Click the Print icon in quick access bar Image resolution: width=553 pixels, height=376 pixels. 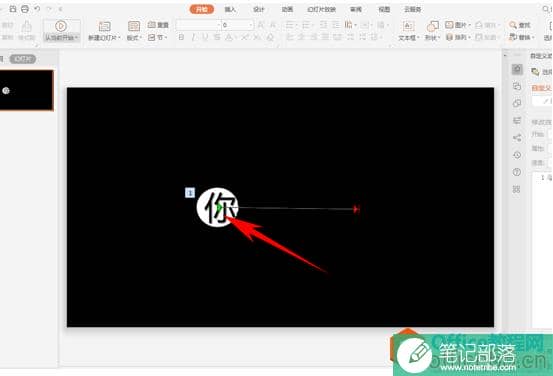tap(25, 9)
